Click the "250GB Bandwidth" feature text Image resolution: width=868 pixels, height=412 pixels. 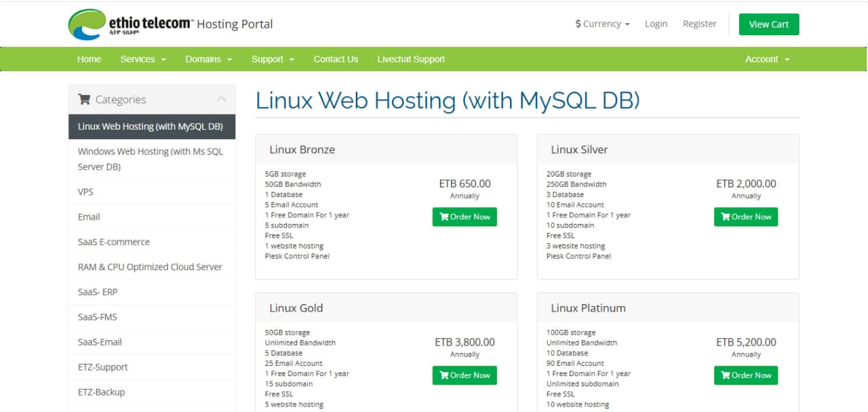[x=576, y=185]
